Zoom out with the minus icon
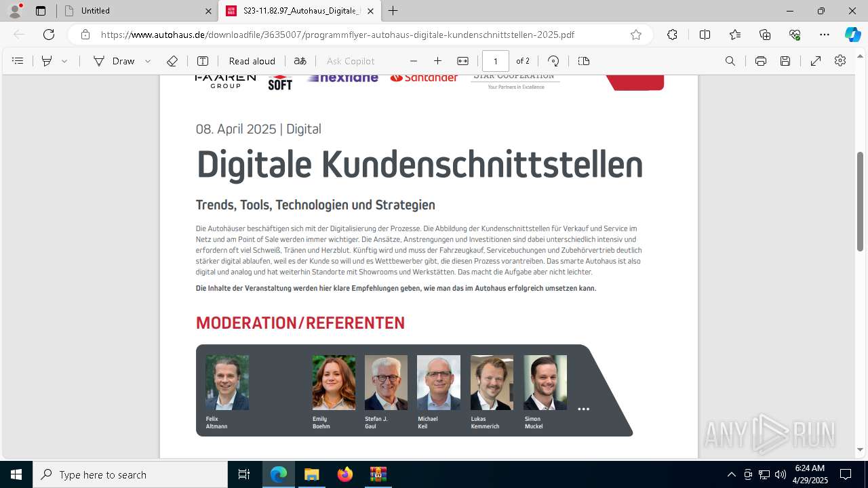This screenshot has height=488, width=868. point(414,61)
